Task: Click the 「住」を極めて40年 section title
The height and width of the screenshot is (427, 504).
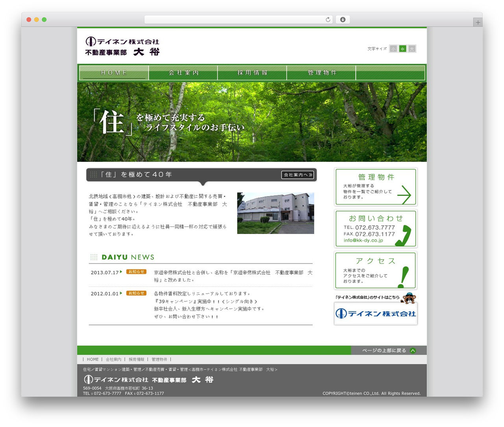Action: 136,175
